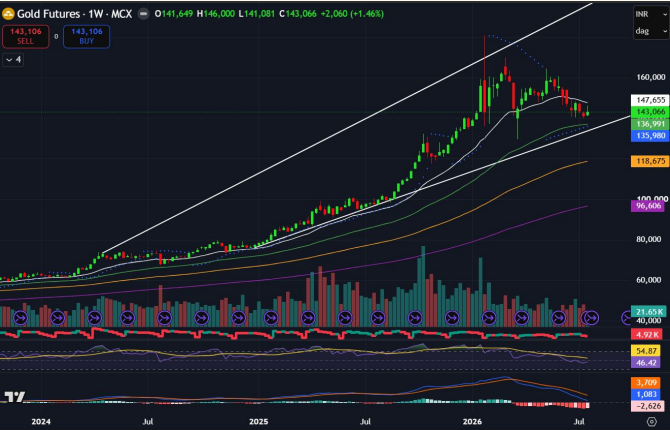The height and width of the screenshot is (430, 670).
Task: Open the INR currency dropdown
Action: (651, 14)
